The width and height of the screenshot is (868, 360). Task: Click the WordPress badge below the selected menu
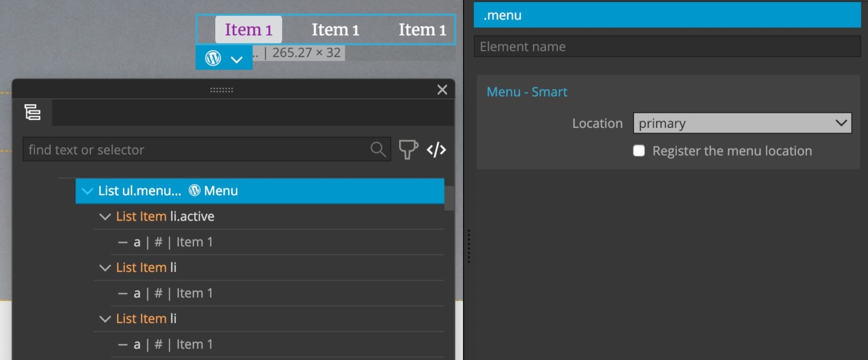[x=212, y=58]
